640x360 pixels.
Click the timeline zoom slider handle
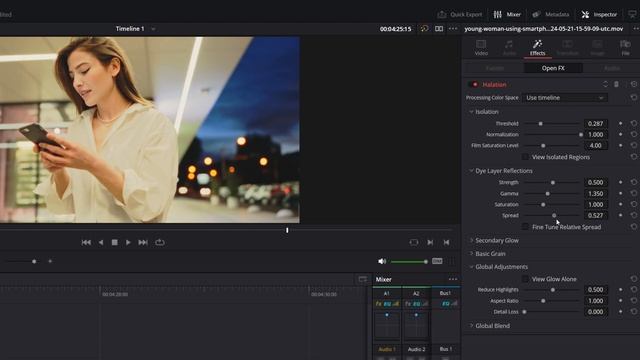34,261
